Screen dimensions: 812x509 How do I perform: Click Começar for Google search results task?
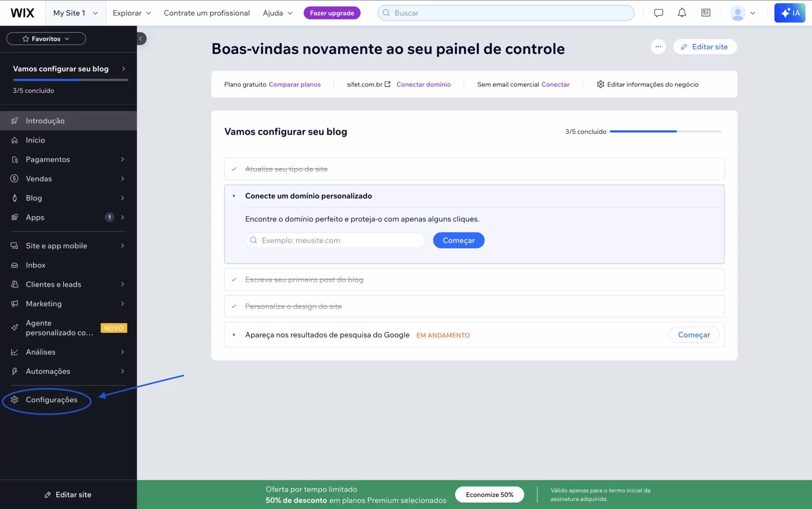tap(693, 335)
